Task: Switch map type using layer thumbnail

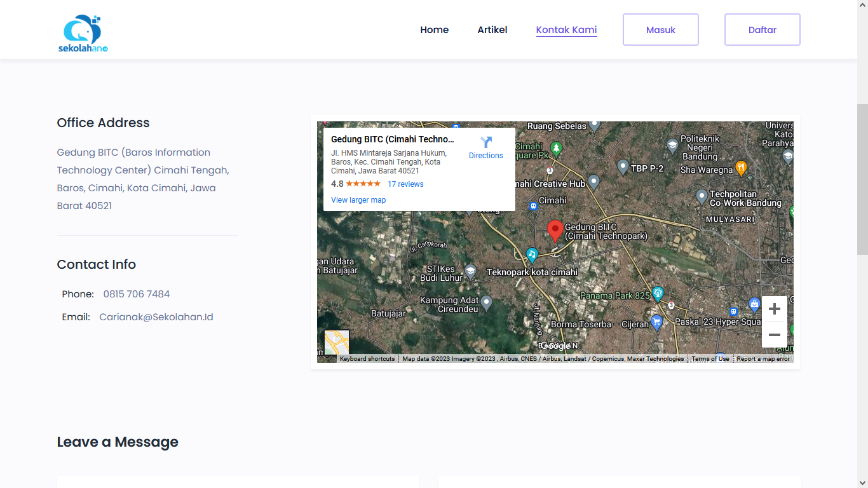Action: coord(337,343)
